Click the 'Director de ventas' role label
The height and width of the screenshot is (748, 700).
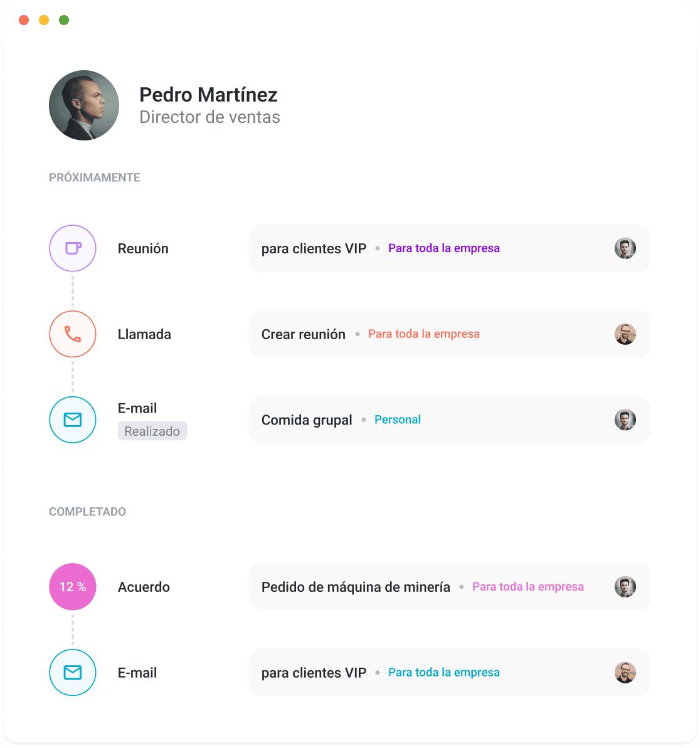pos(209,117)
